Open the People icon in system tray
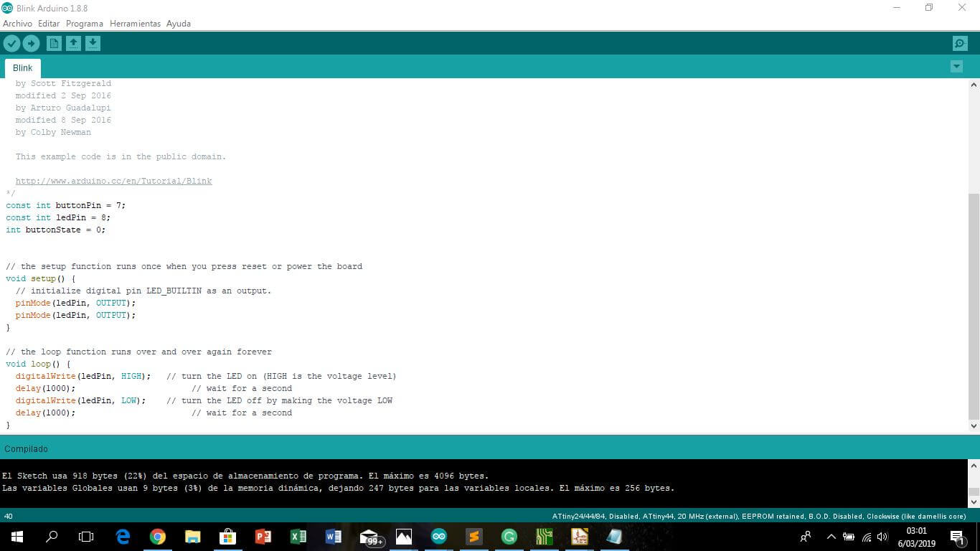 (806, 537)
